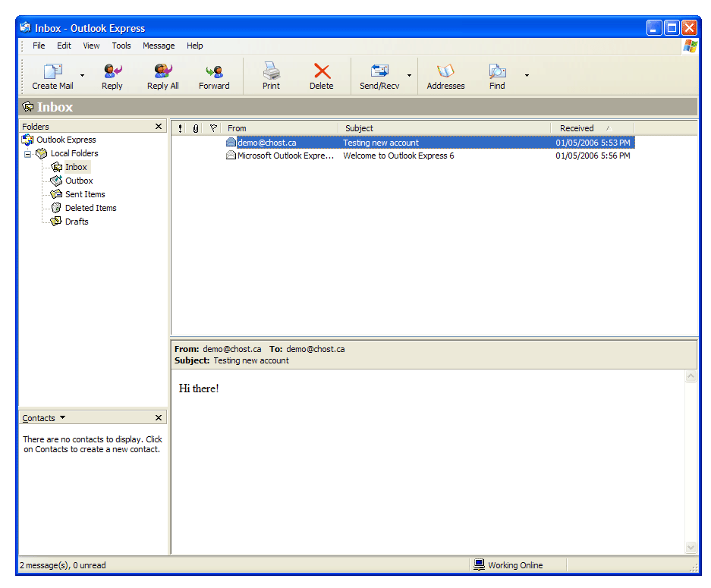Sort messages by Attachment column
Image resolution: width=711 pixels, height=588 pixels.
coord(196,128)
